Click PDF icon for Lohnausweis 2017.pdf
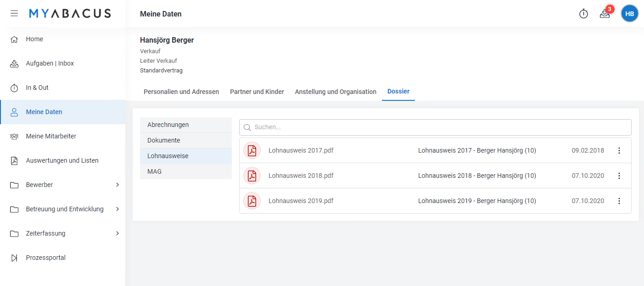This screenshot has height=286, width=644. tap(252, 150)
